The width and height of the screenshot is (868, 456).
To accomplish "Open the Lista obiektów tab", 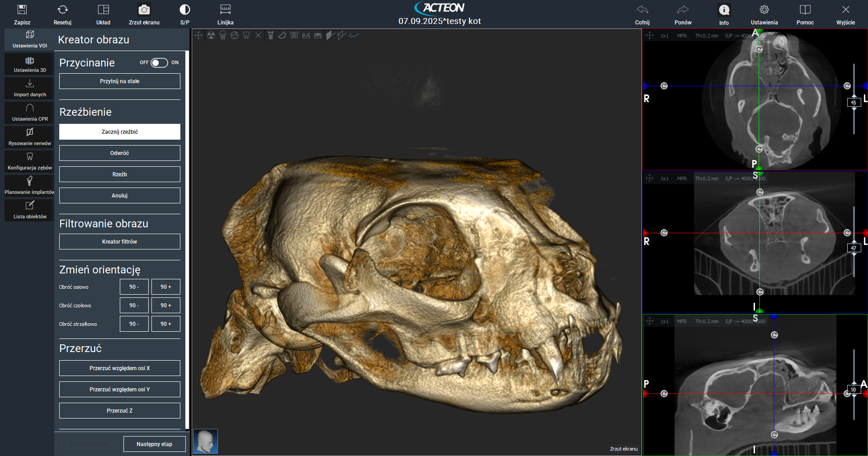I will (30, 210).
